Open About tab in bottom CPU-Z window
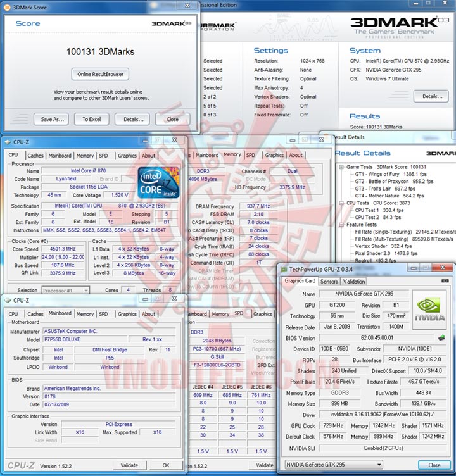The height and width of the screenshot is (476, 456). pos(148,314)
